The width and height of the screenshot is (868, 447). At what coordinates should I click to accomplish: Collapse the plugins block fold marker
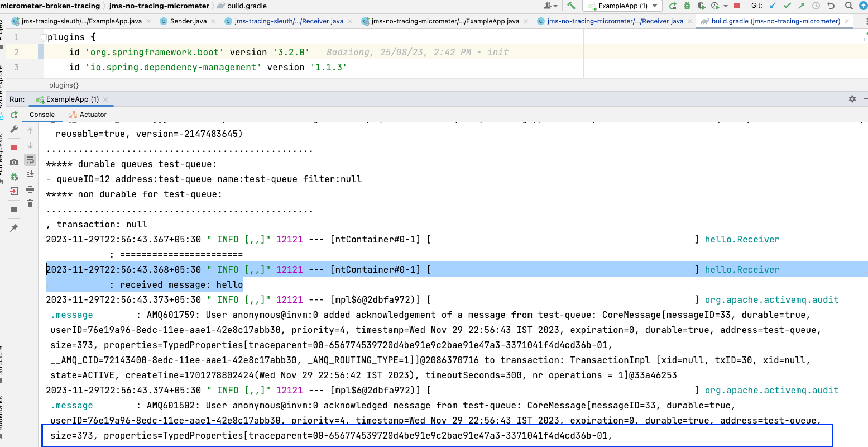pyautogui.click(x=43, y=37)
